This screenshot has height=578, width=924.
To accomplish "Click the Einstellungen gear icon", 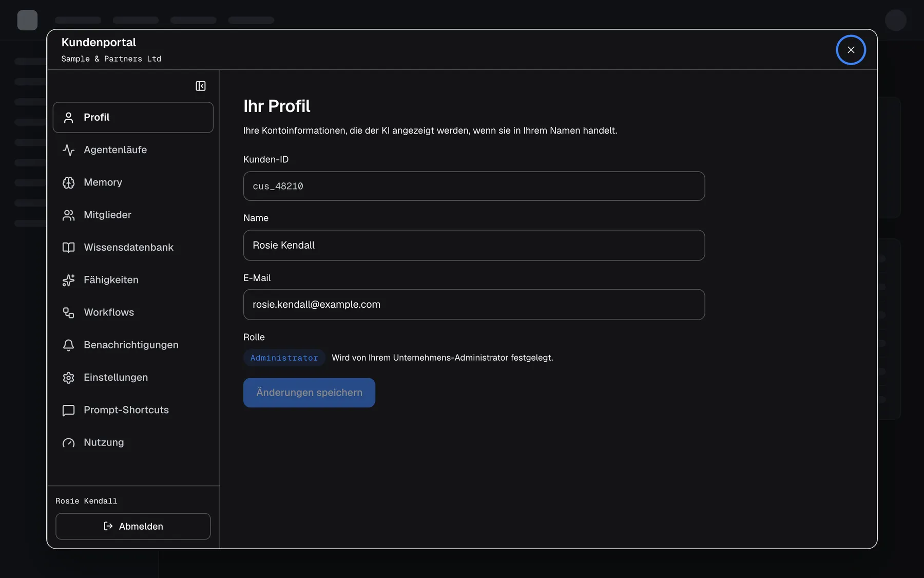I will [68, 378].
